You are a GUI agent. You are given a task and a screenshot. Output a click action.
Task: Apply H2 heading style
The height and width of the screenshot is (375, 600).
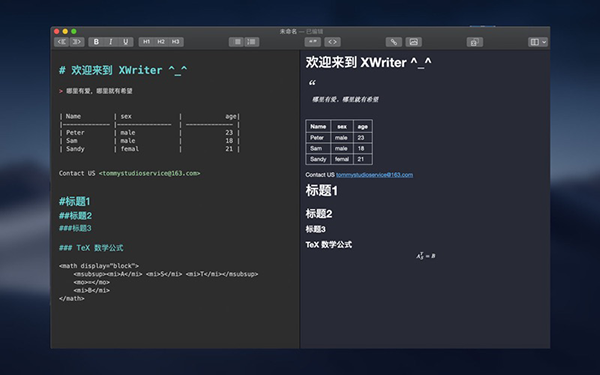(x=161, y=42)
